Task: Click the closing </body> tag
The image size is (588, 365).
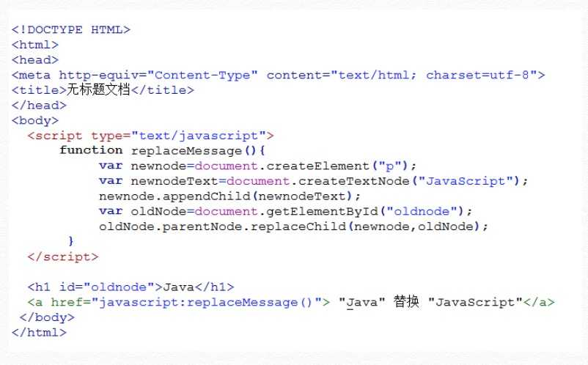Action: [x=47, y=317]
